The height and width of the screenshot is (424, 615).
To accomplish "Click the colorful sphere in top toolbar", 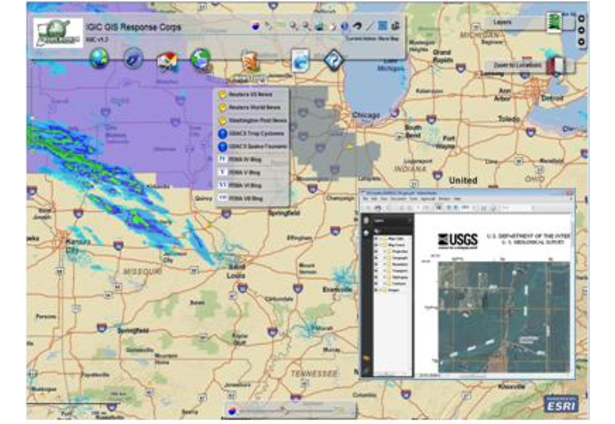I will (256, 26).
